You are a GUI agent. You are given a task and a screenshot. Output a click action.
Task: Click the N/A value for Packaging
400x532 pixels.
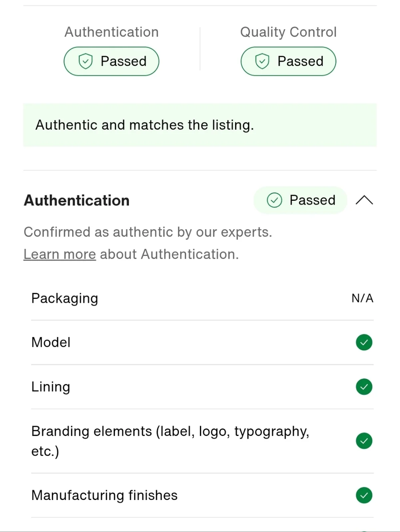362,298
